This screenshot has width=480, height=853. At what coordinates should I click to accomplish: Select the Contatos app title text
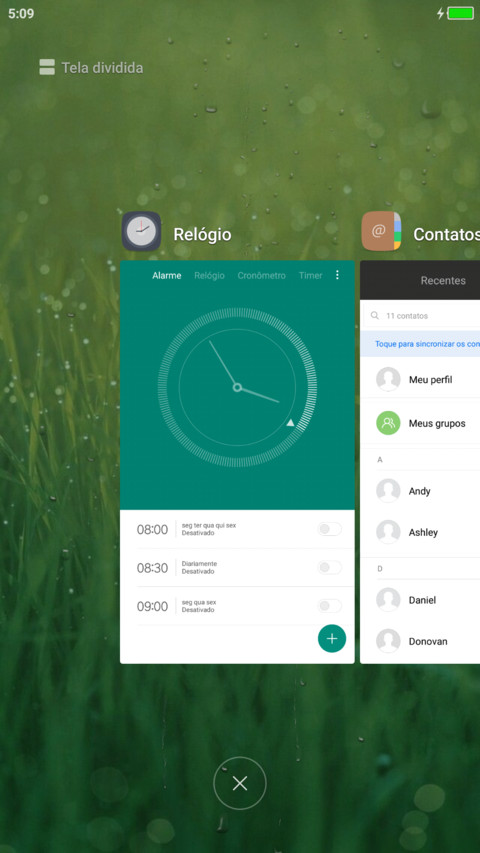pos(446,234)
